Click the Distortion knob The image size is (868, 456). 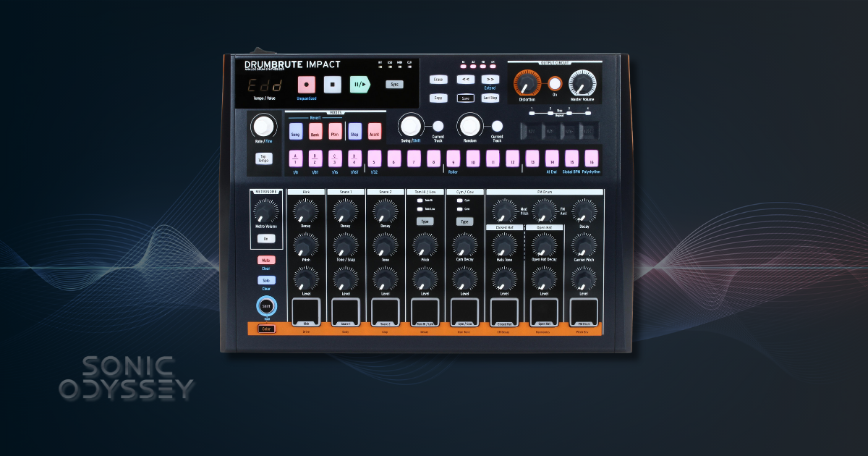pyautogui.click(x=527, y=83)
